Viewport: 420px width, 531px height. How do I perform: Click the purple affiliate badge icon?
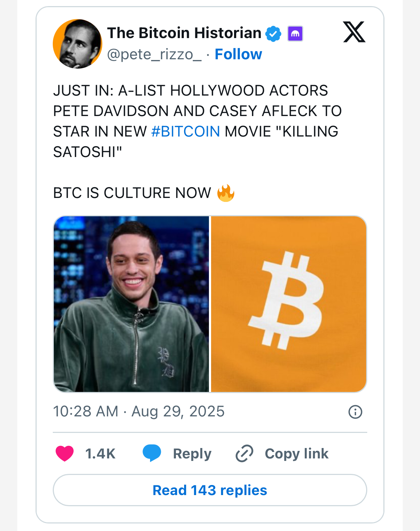click(x=295, y=34)
